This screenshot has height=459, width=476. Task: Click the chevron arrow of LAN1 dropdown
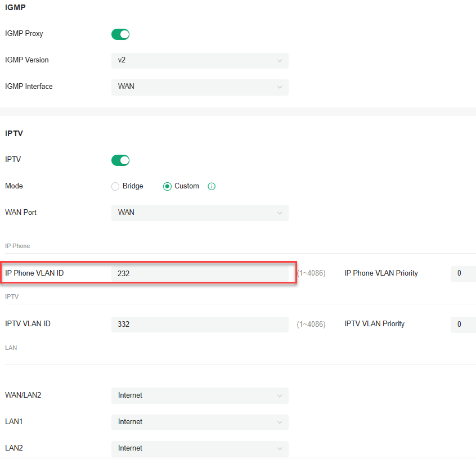tap(280, 422)
